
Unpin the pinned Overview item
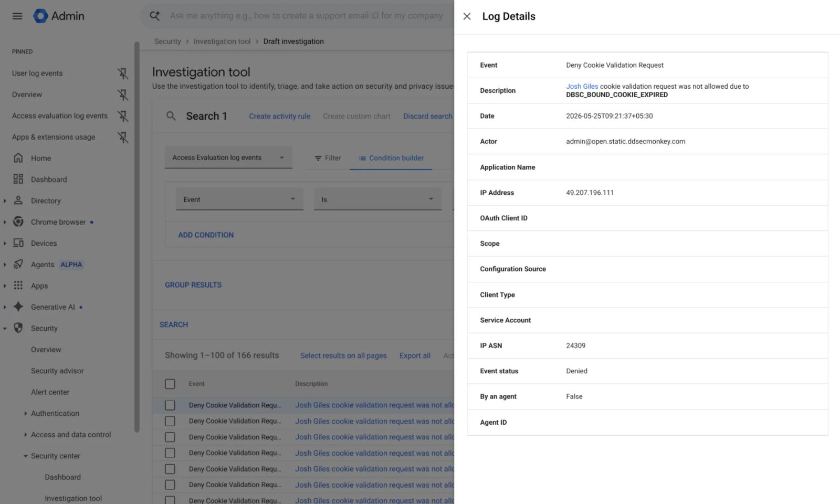point(123,94)
